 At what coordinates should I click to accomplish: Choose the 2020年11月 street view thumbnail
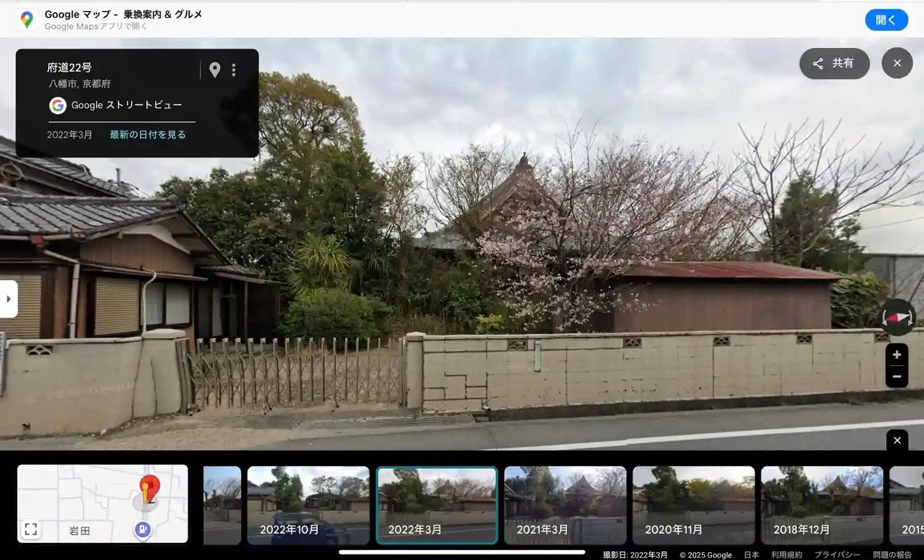click(x=693, y=505)
